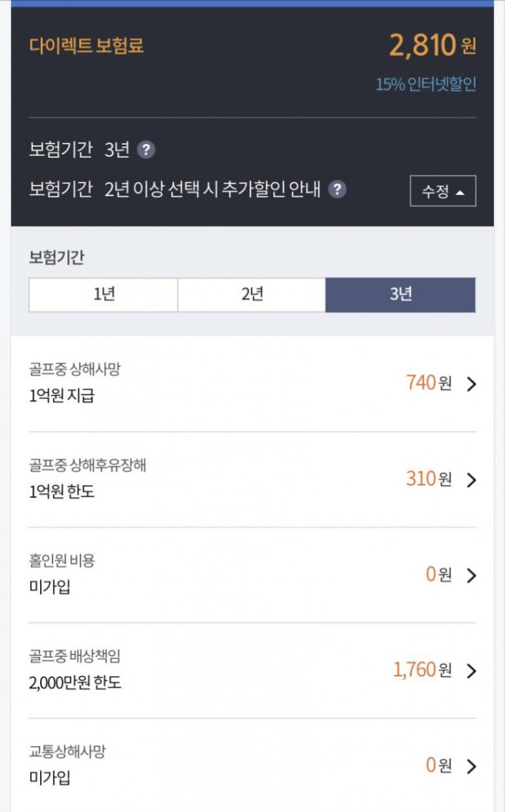Select the 1년 insurance period

[104, 295]
